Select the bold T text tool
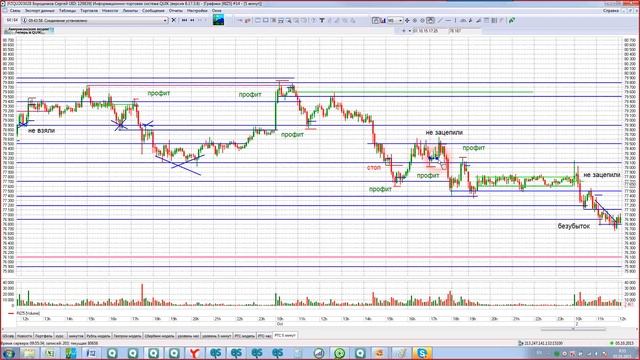 pos(322,20)
